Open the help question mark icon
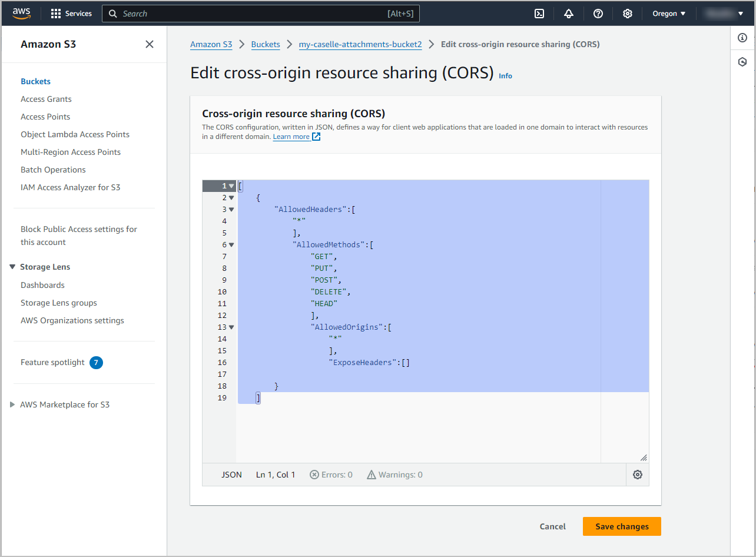 point(598,14)
